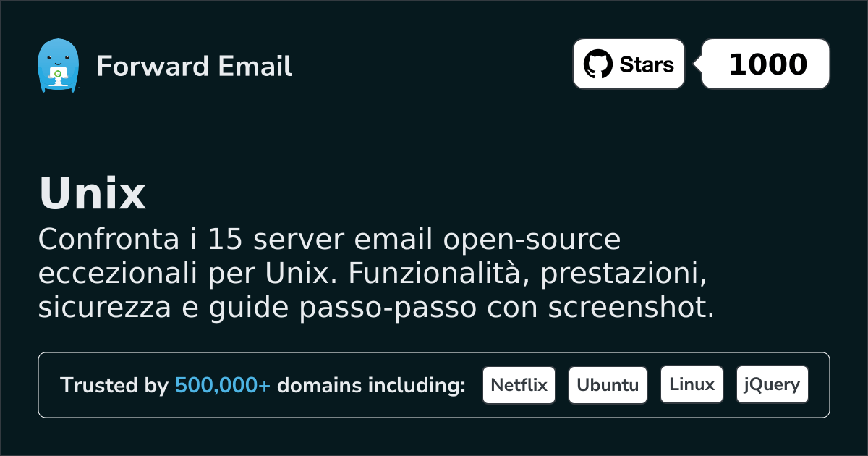This screenshot has width=868, height=456.
Task: Click the GitHub Octocat icon
Action: coord(597,64)
